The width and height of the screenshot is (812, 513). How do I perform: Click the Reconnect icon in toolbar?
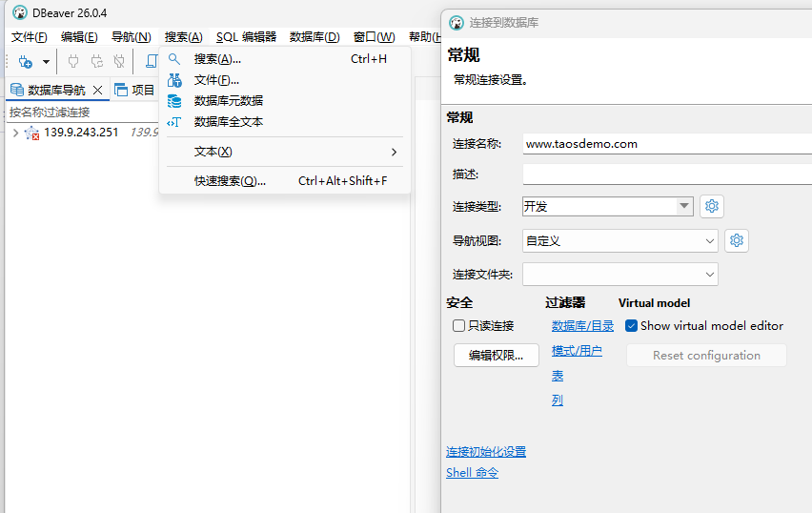pyautogui.click(x=97, y=62)
